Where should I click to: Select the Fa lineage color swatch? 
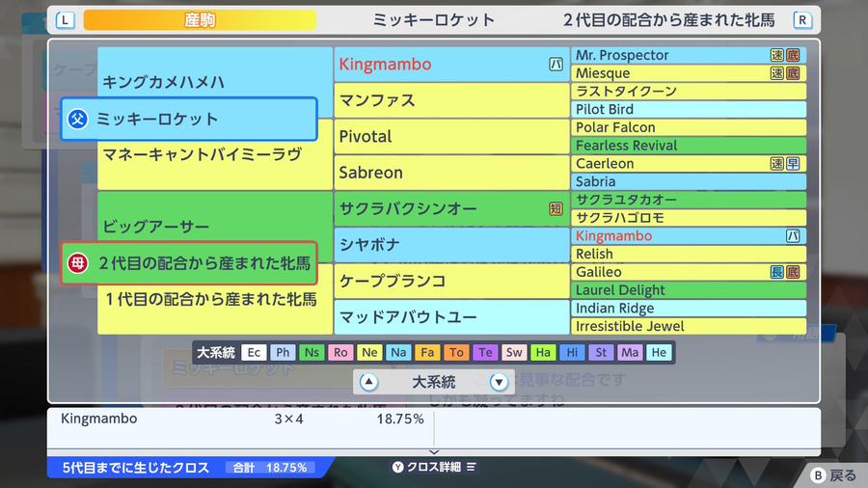coord(427,352)
